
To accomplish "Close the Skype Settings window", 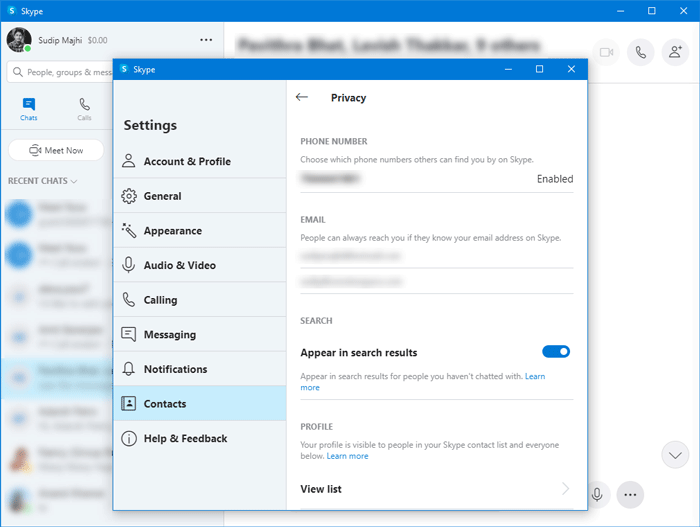I will coord(571,69).
